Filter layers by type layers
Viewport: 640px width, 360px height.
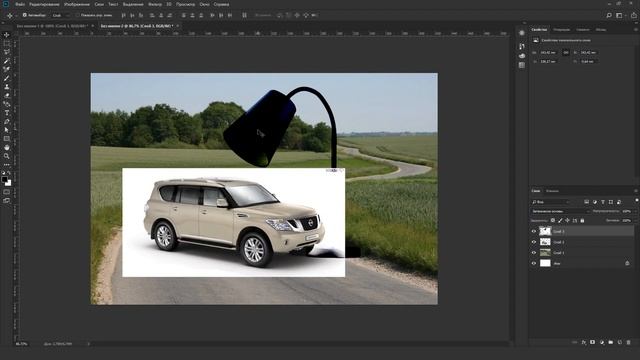click(x=603, y=202)
